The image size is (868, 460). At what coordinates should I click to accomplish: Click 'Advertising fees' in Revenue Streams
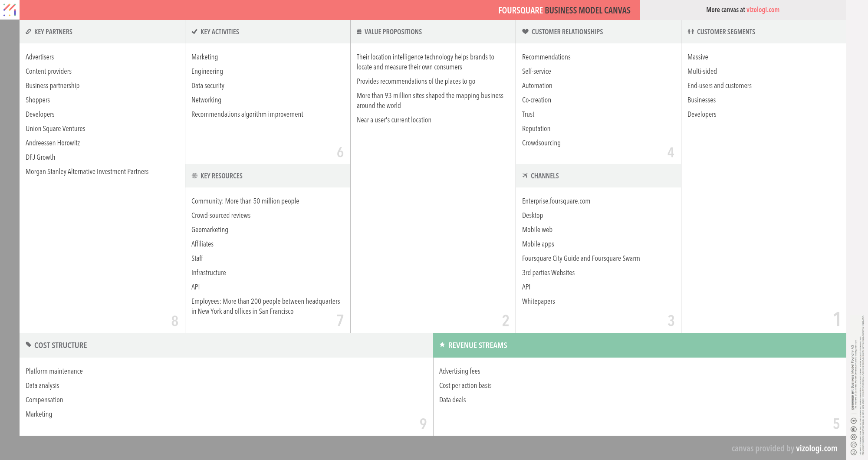click(x=460, y=371)
